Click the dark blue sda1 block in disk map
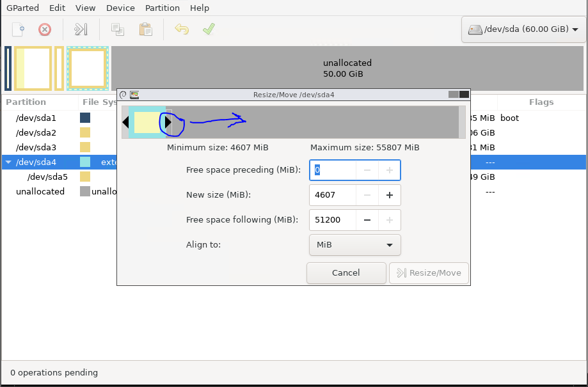The image size is (588, 387). 8,68
